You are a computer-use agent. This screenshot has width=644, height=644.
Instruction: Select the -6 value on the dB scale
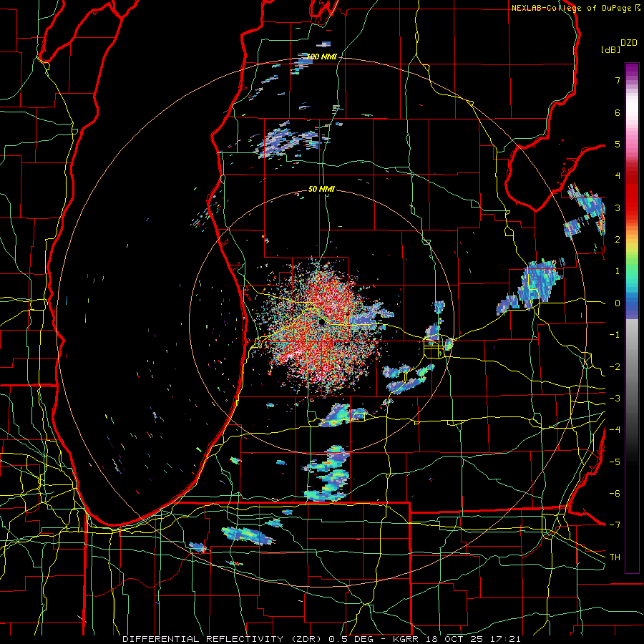pos(615,494)
